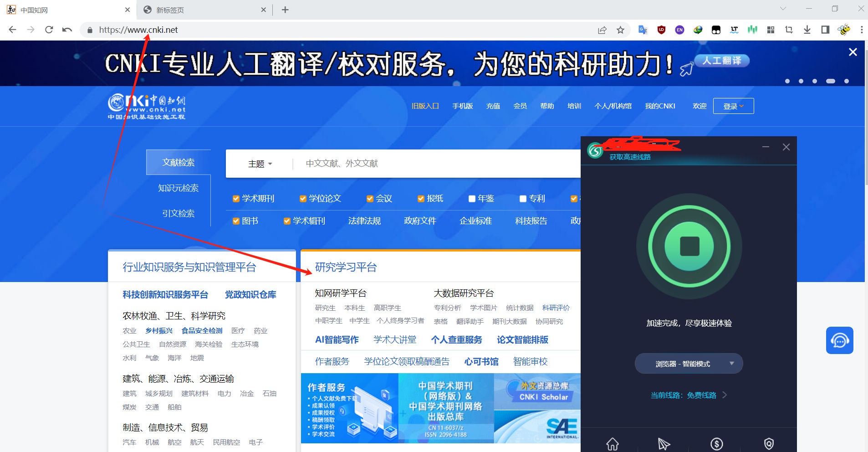Click the paper-plane icon in accelerator panel
Screen dimensions: 868x452
pos(664,444)
